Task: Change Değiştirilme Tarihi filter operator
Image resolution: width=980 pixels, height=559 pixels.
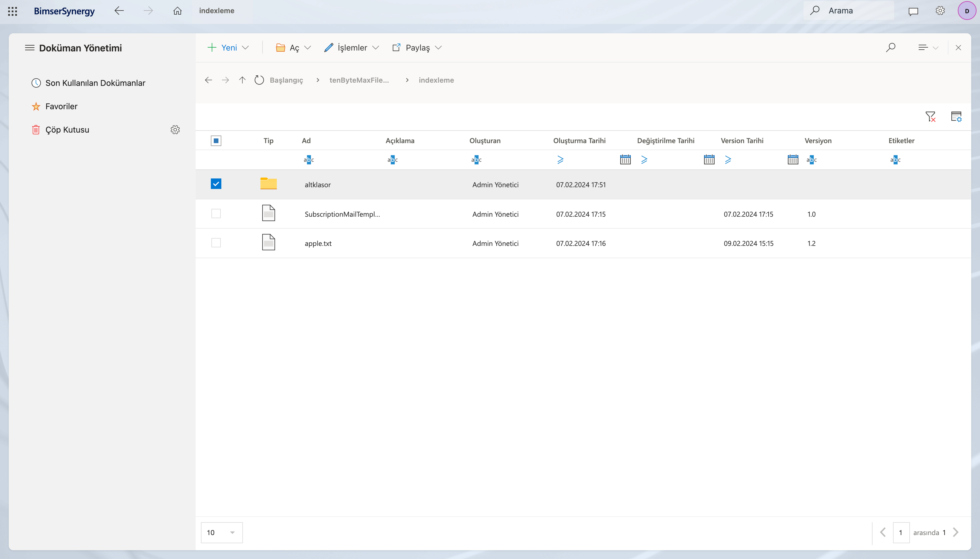Action: pyautogui.click(x=644, y=160)
